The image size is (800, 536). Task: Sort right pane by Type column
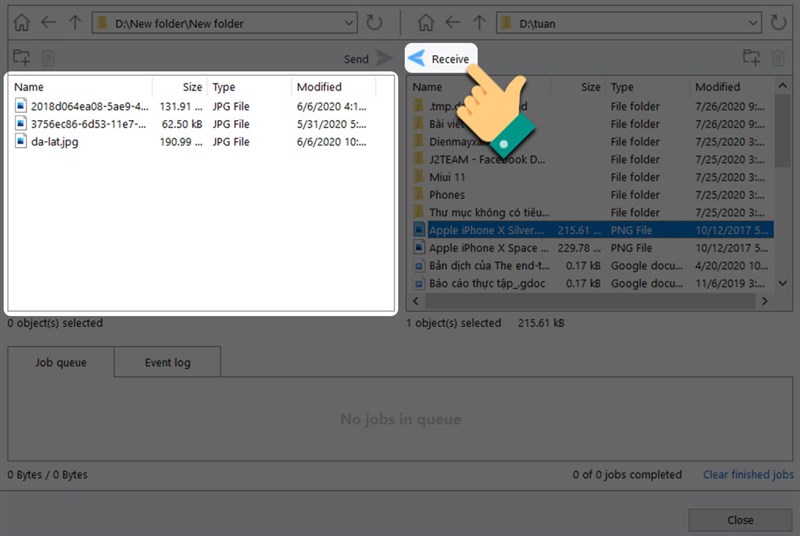648,87
